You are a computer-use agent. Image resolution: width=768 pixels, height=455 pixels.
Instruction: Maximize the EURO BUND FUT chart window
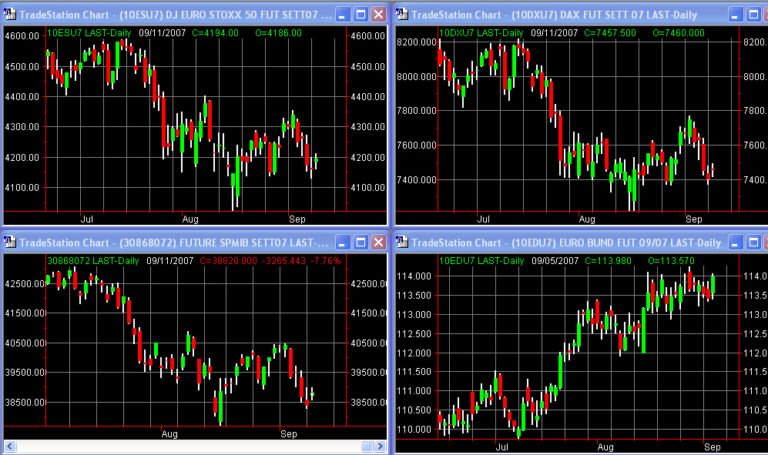(x=754, y=242)
